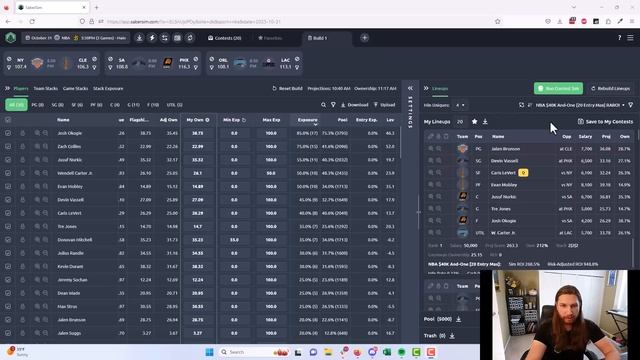This screenshot has height=360, width=640.
Task: Click Upload above player table
Action: [x=384, y=105]
